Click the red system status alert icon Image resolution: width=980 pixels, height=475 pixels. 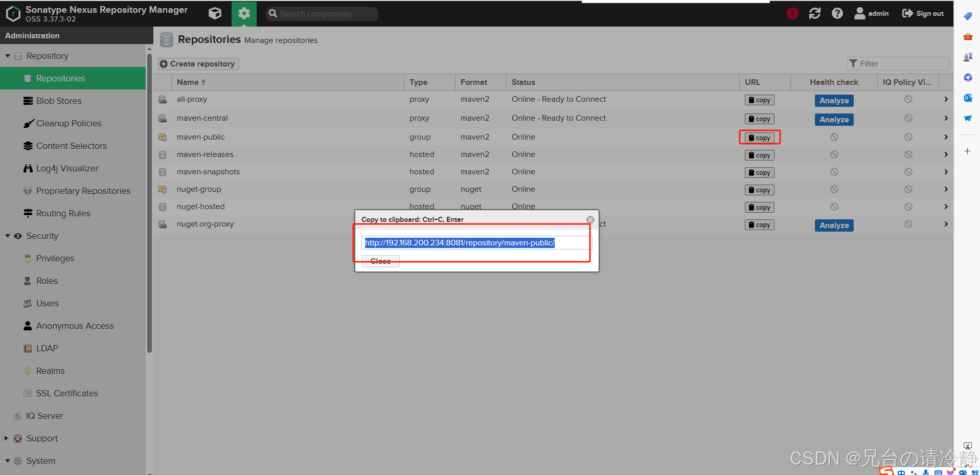coord(792,13)
